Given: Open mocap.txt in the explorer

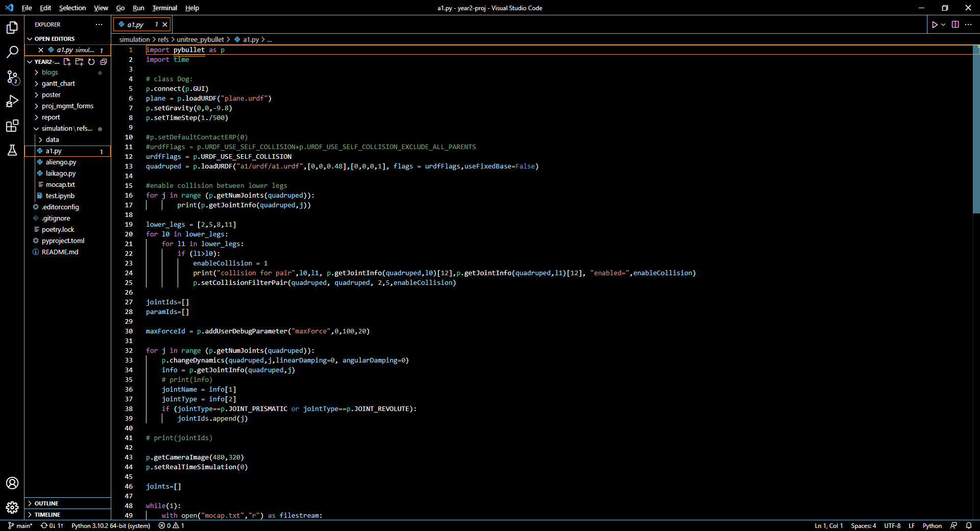Looking at the screenshot, I should click(67, 185).
